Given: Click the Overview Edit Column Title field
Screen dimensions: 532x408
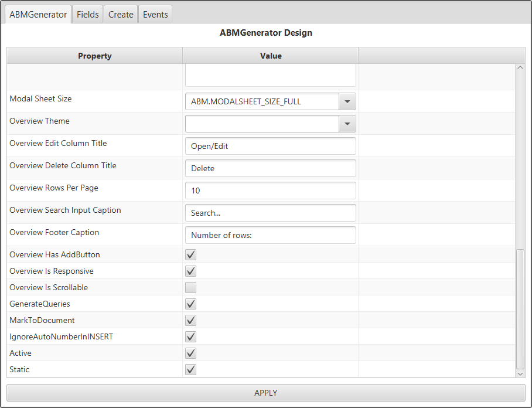Looking at the screenshot, I should coord(270,146).
